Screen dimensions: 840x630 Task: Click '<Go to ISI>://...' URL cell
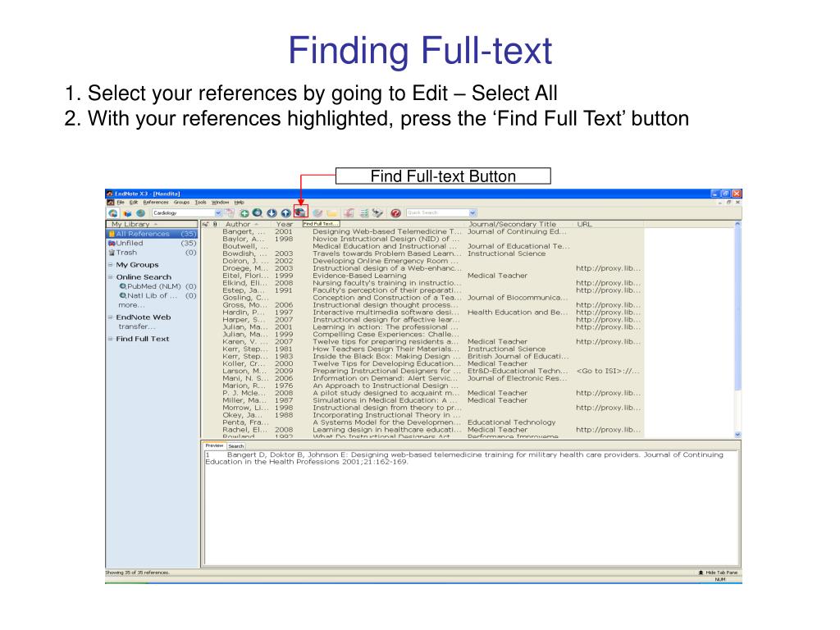coord(608,371)
